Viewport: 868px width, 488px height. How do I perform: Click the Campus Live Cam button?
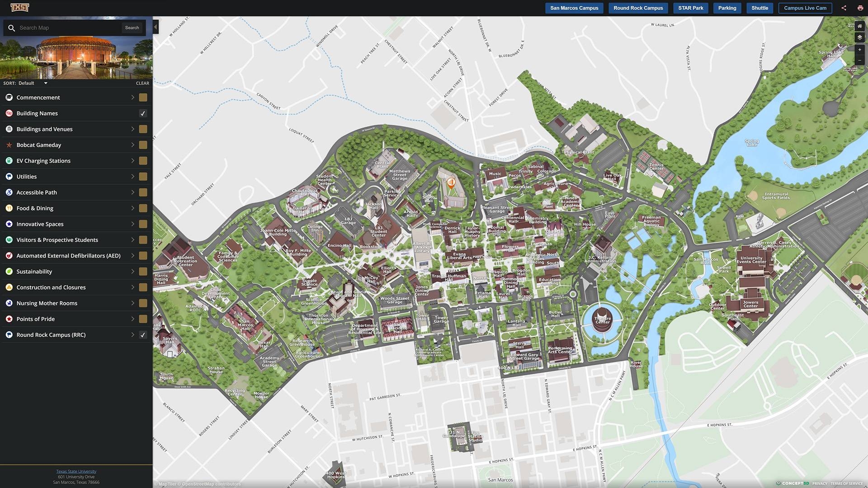pos(805,8)
